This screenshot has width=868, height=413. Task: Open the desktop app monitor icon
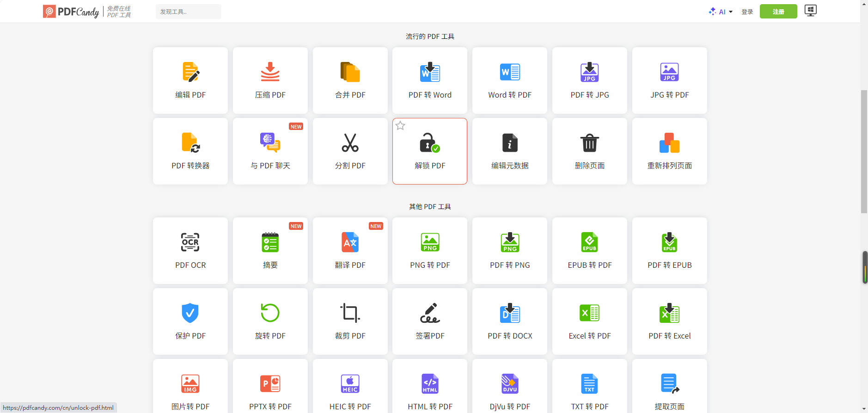(811, 11)
